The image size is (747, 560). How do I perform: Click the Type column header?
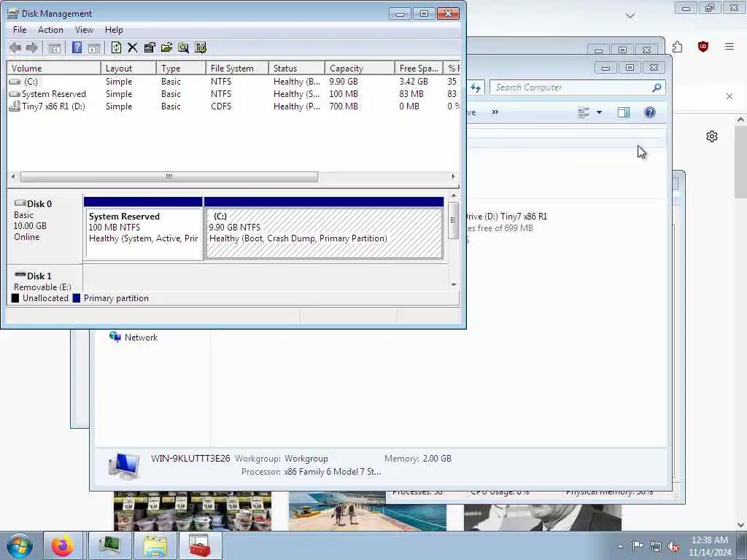(x=181, y=68)
